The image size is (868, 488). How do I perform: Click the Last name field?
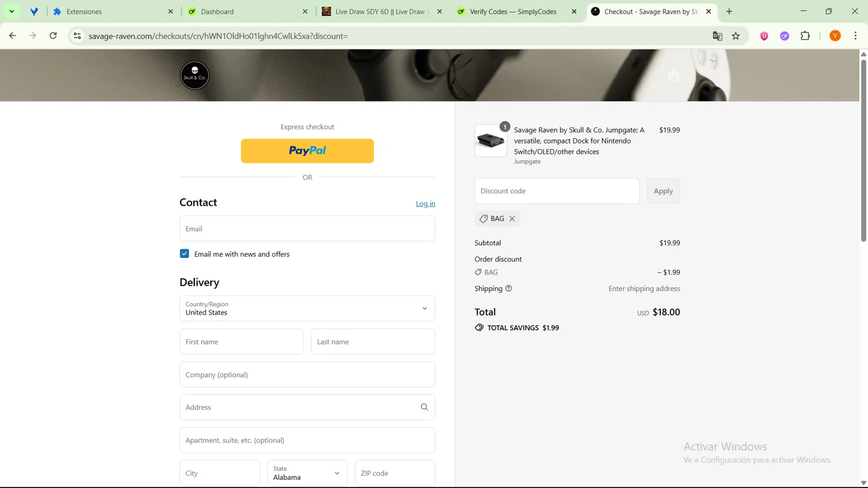click(373, 341)
